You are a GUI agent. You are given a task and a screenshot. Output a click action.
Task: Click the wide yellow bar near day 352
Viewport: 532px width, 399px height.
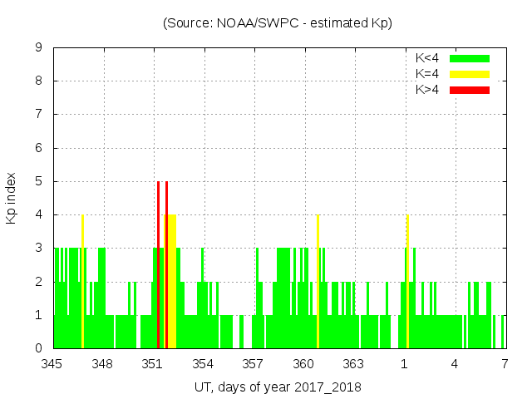(171, 281)
